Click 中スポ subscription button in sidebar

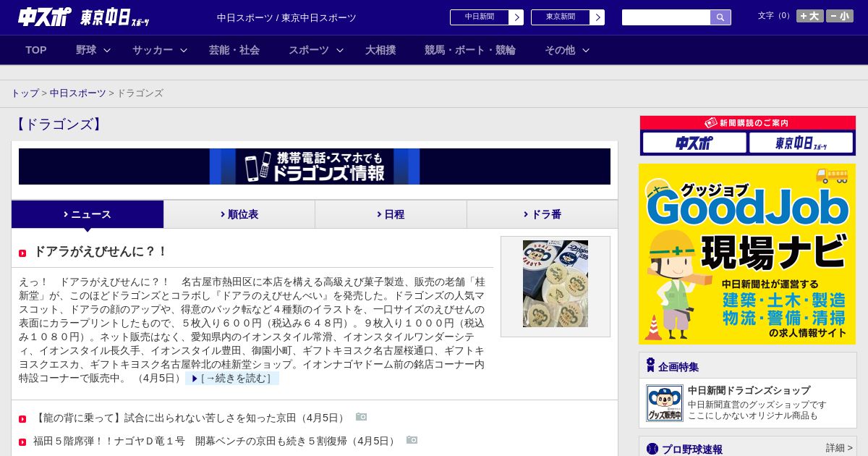pos(694,143)
